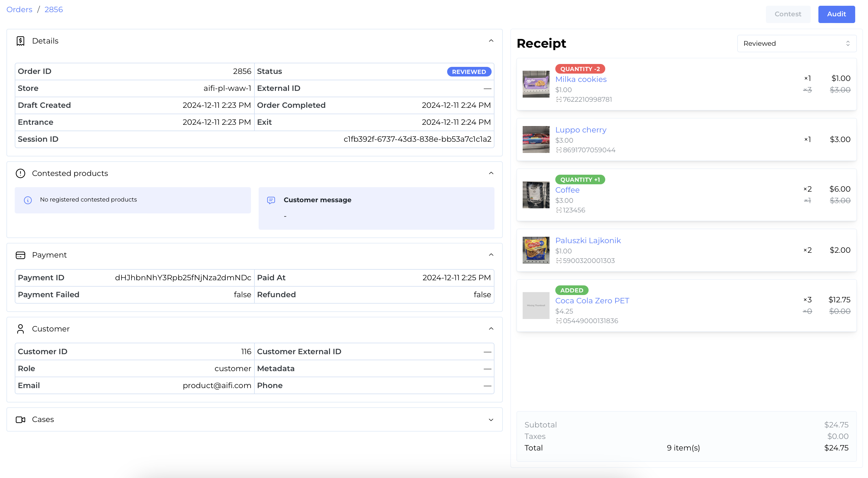Click info icon beside no contested products

pos(28,200)
